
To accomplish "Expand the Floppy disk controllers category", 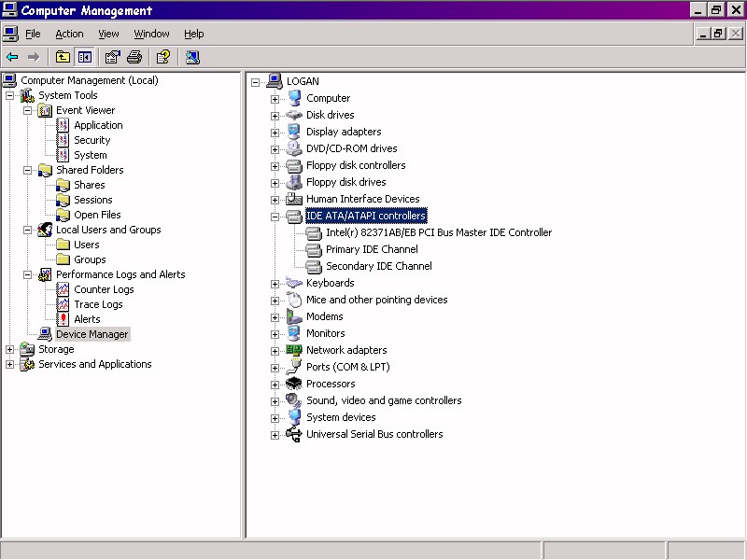I will click(x=275, y=166).
